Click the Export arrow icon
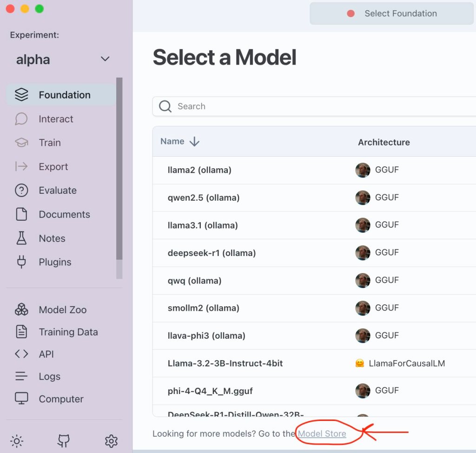 click(21, 167)
